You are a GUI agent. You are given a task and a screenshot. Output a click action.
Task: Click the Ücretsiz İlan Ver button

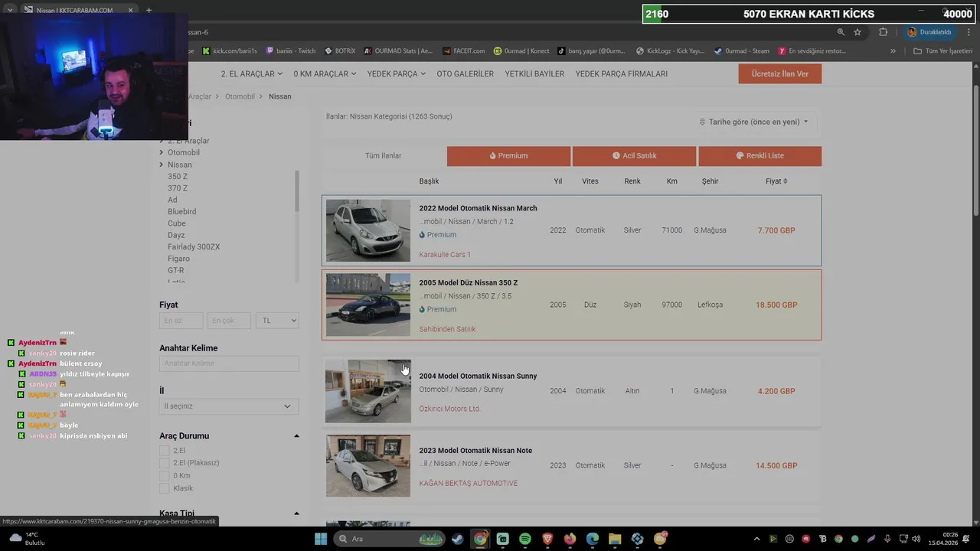coord(779,73)
